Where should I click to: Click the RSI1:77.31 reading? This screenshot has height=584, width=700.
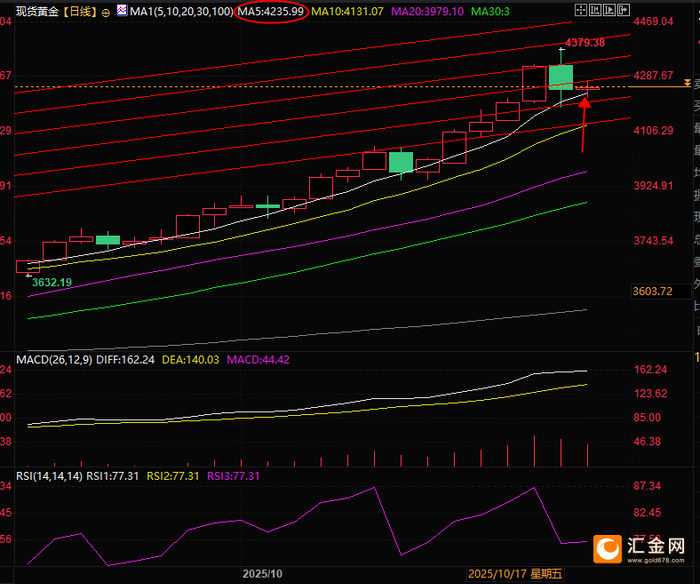112,476
